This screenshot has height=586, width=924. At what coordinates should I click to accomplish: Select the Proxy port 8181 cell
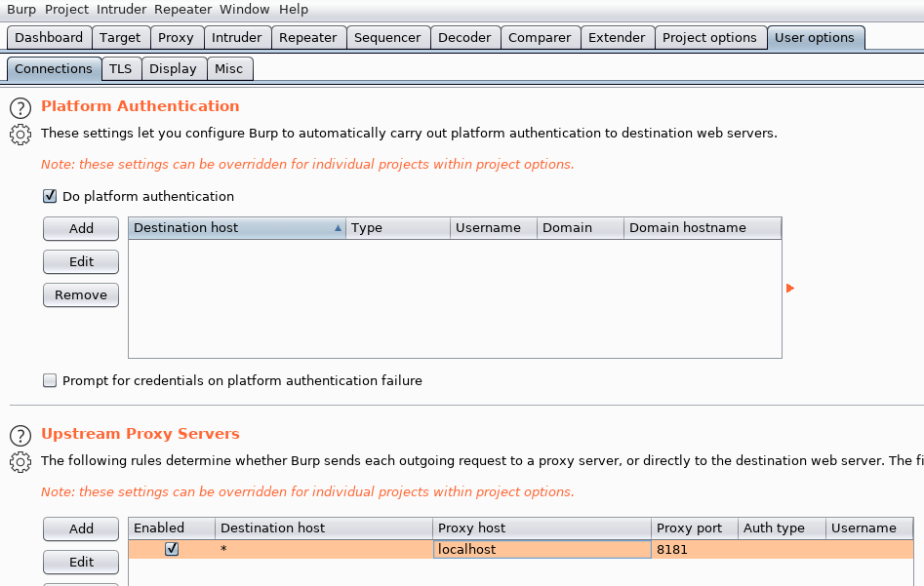point(694,549)
